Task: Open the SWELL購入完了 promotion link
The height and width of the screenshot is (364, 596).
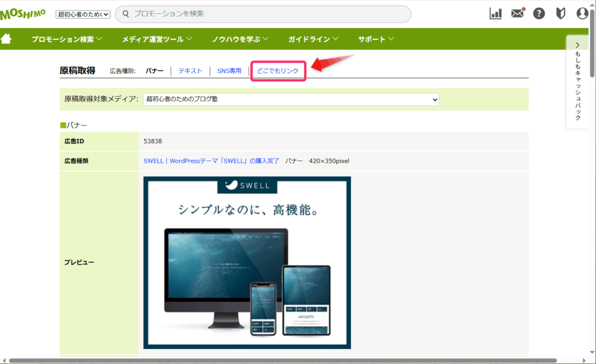Action: [x=211, y=161]
